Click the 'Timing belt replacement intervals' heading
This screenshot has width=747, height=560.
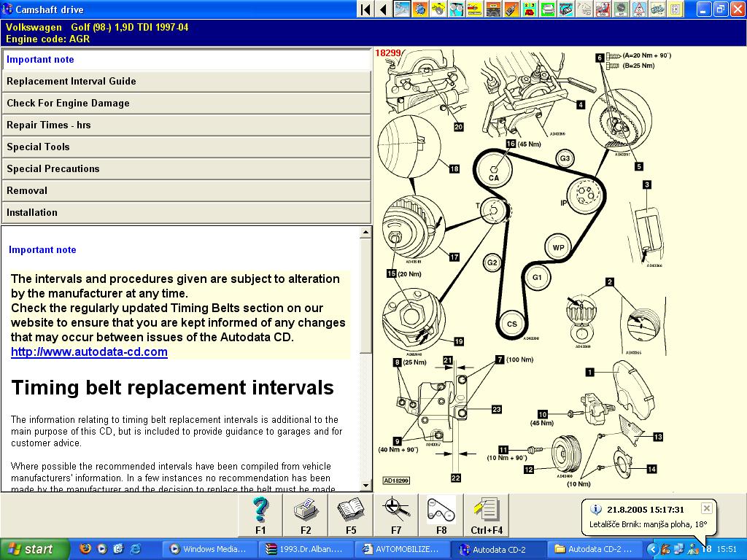pos(172,388)
